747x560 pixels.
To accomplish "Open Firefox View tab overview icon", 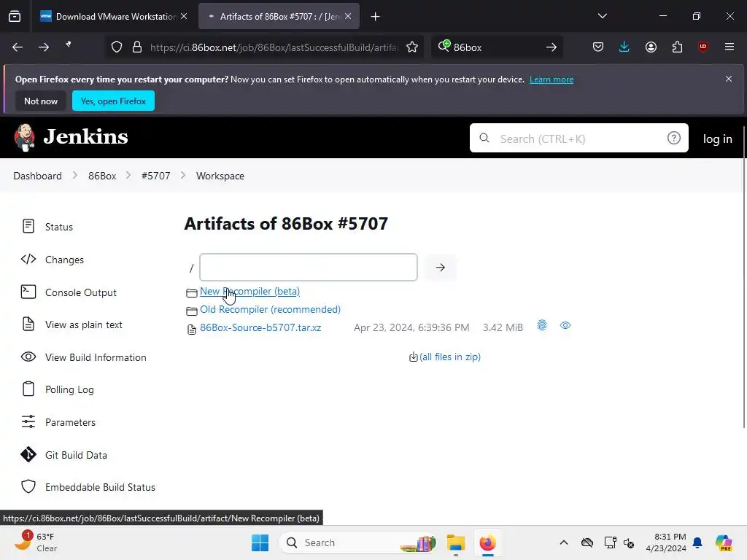I will (x=15, y=17).
